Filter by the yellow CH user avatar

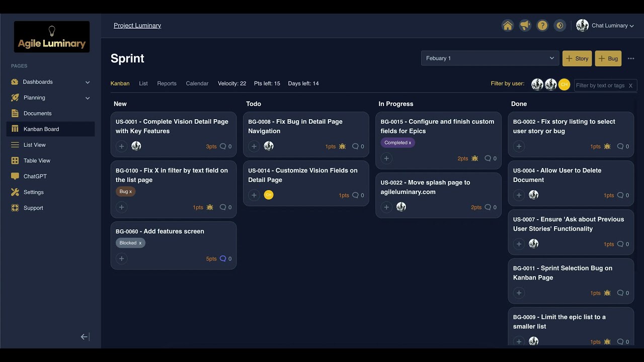tap(564, 84)
